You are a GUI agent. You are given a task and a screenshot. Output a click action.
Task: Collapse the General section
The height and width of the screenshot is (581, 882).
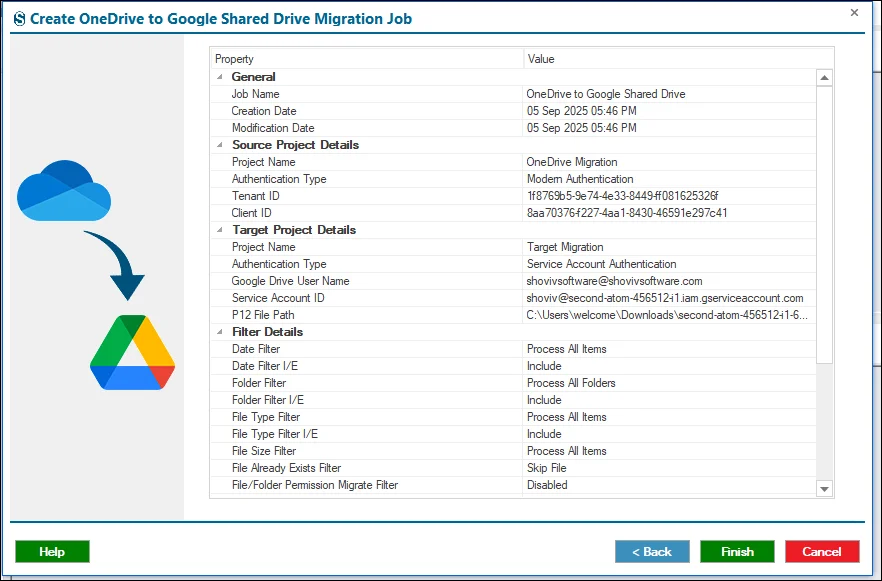coord(220,77)
